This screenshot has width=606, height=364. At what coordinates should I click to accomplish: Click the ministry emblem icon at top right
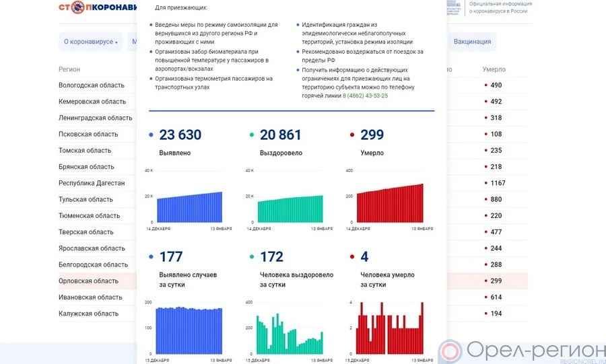coord(454,7)
